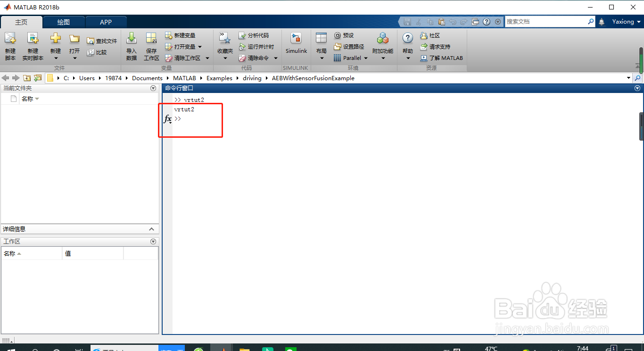The image size is (644, 351).
Task: Click the quick access Help question-mark icon
Action: [x=487, y=22]
